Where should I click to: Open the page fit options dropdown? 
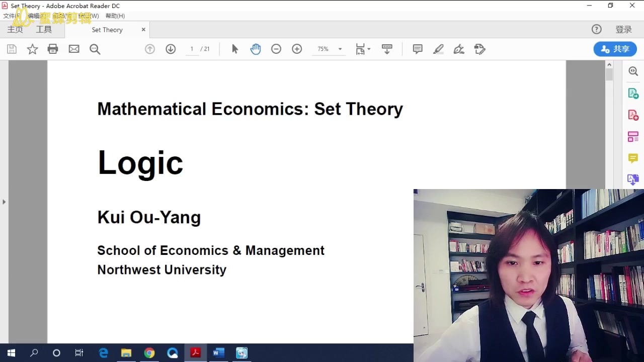tap(363, 49)
